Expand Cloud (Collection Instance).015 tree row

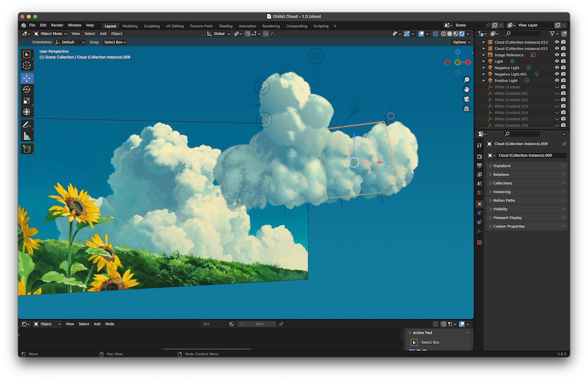coord(484,48)
